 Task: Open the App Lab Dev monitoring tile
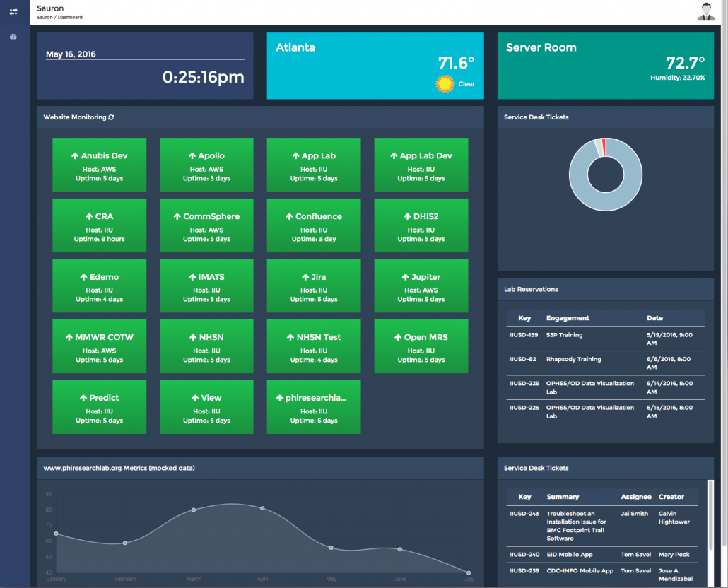point(421,165)
